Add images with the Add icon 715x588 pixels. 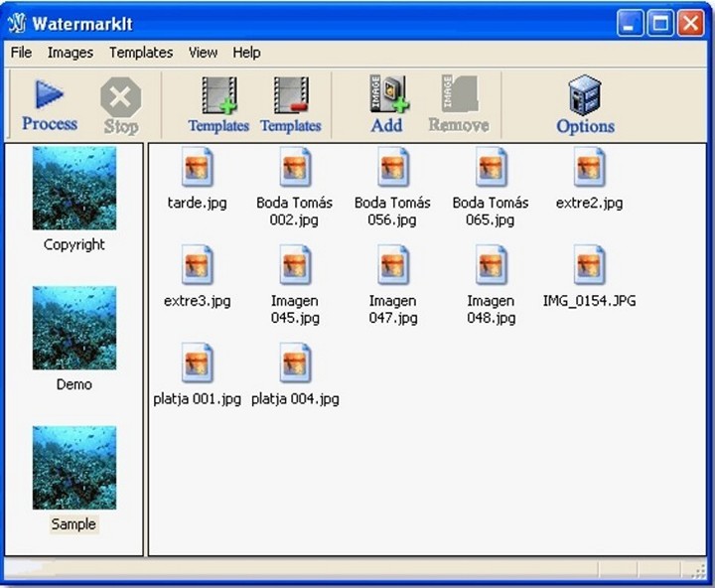point(388,94)
